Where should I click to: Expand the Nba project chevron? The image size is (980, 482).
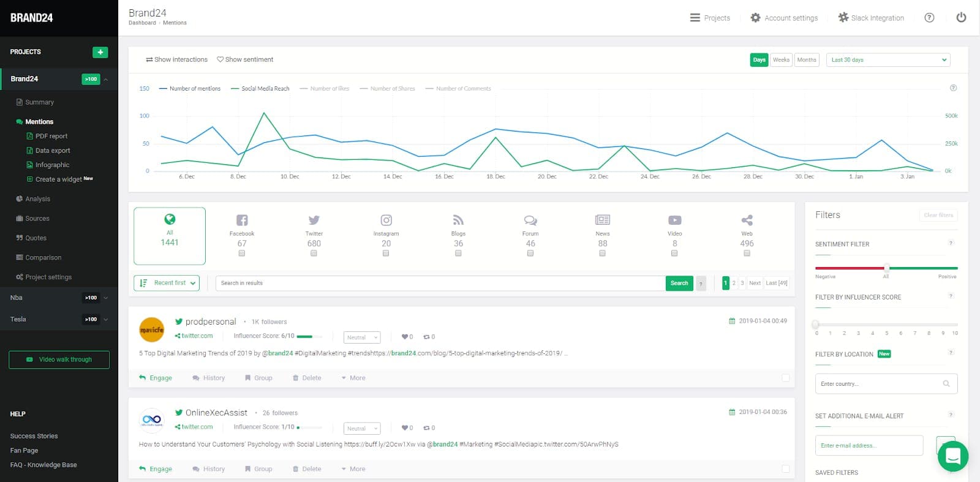tap(106, 298)
